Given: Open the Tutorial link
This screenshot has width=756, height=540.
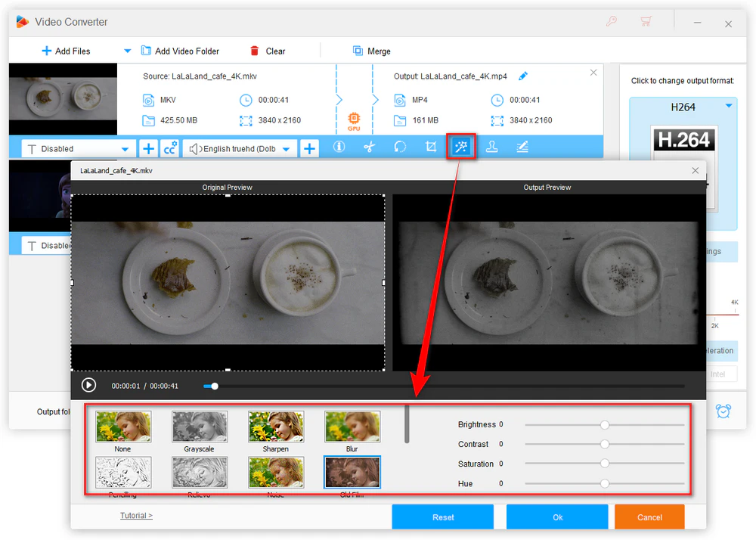Looking at the screenshot, I should tap(136, 515).
